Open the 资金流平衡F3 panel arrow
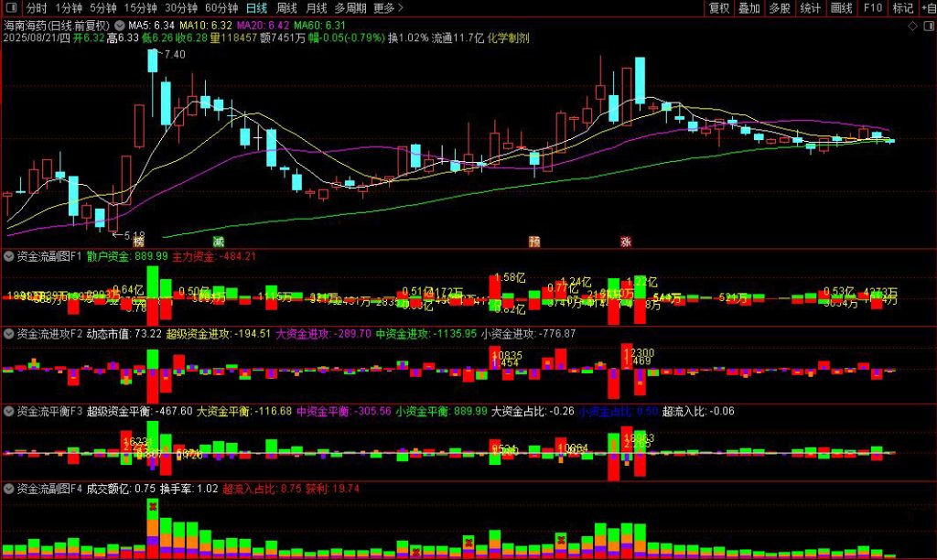 pyautogui.click(x=9, y=412)
